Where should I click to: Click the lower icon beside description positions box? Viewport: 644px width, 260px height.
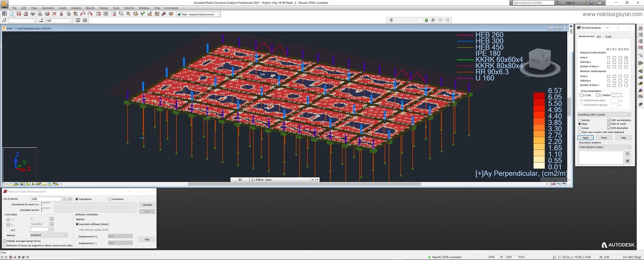(x=628, y=161)
